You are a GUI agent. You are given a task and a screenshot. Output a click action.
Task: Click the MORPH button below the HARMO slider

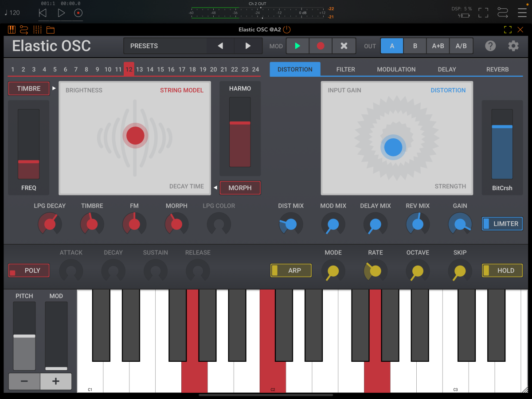(x=240, y=188)
